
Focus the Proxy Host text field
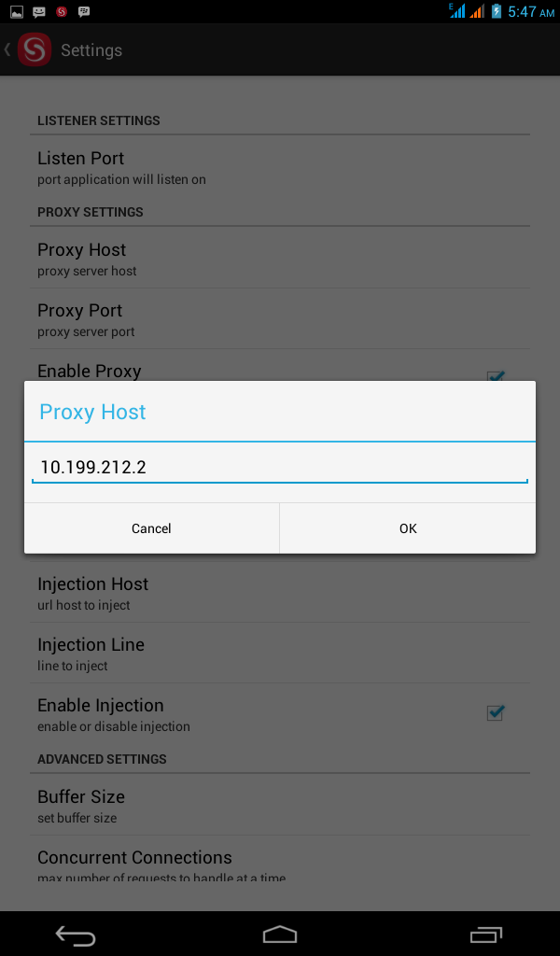coord(280,467)
